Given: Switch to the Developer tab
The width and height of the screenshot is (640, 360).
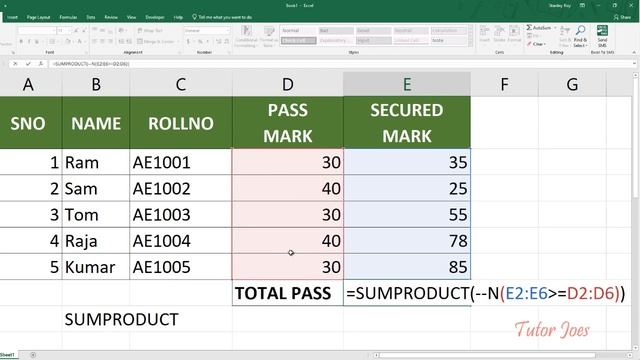Looking at the screenshot, I should pyautogui.click(x=155, y=17).
